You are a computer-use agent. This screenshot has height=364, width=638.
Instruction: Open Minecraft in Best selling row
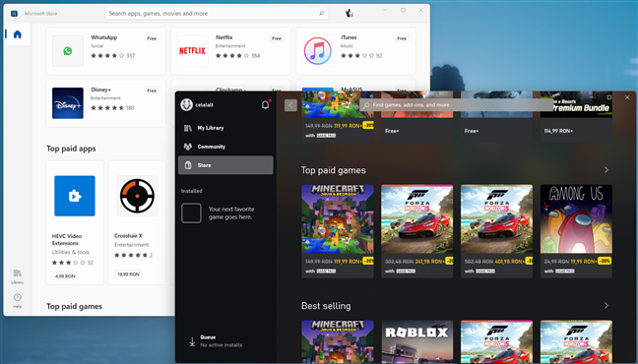pos(338,341)
